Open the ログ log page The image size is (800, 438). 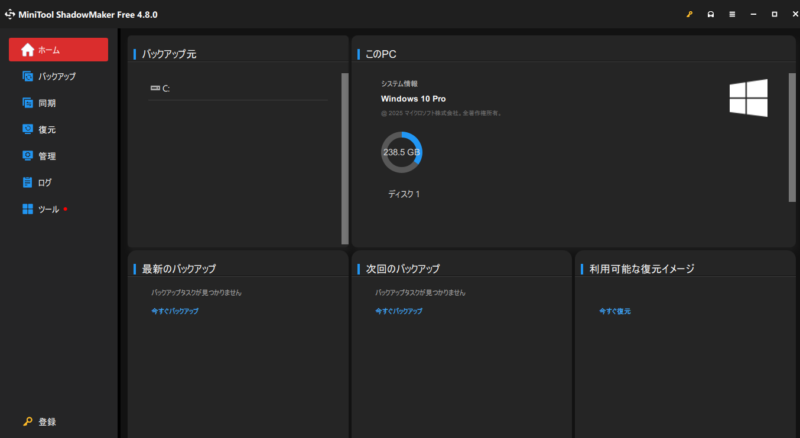[44, 183]
